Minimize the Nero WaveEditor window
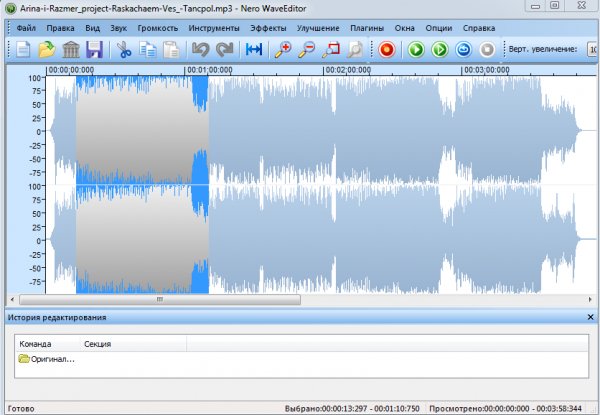The width and height of the screenshot is (600, 415). 535,6
